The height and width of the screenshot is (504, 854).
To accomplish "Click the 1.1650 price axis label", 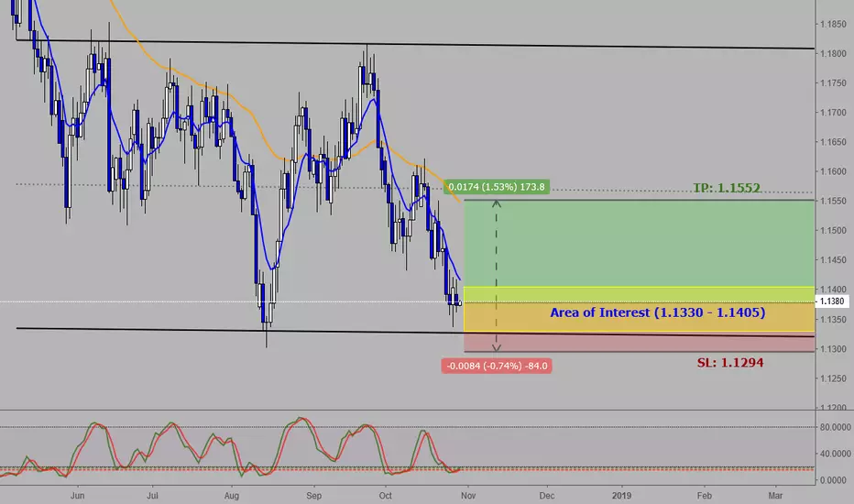I will pyautogui.click(x=833, y=142).
